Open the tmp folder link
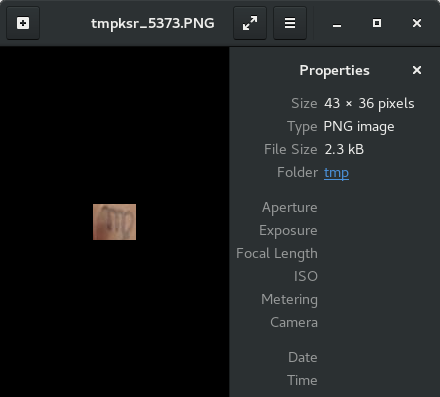The image size is (440, 397). pos(336,173)
